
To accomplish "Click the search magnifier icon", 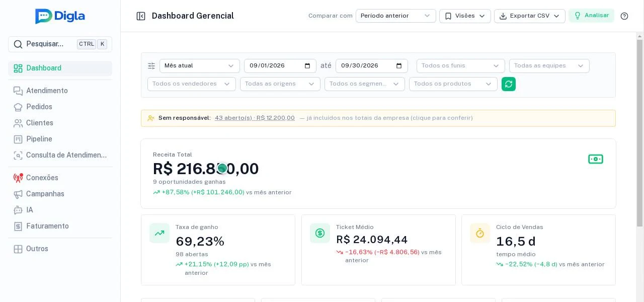I will coord(18,44).
